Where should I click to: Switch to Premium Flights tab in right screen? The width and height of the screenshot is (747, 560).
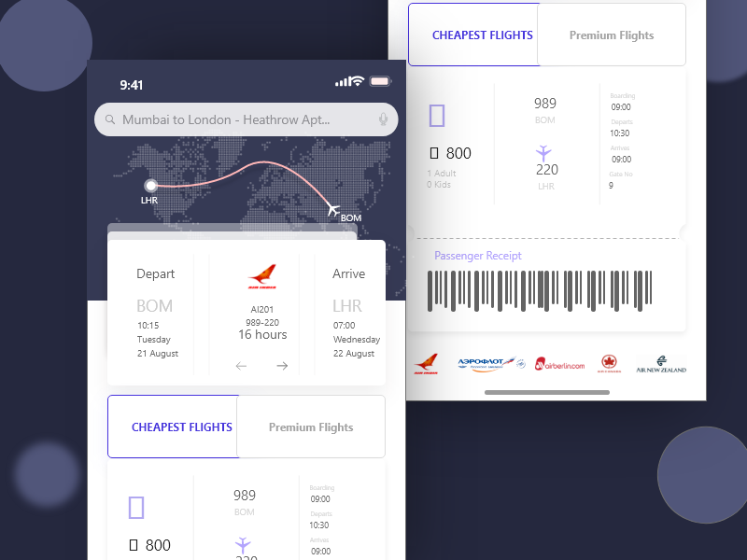click(x=612, y=35)
